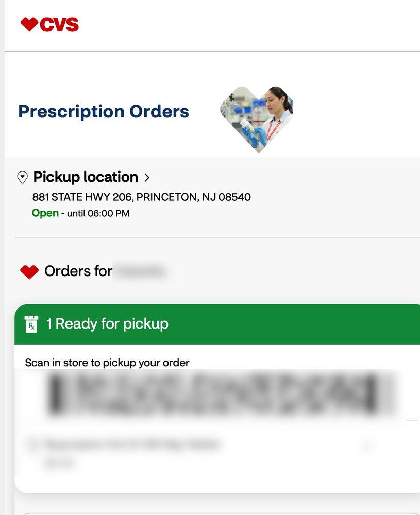Expand the Pickup location chevron arrow
This screenshot has height=515, width=420.
pyautogui.click(x=147, y=178)
